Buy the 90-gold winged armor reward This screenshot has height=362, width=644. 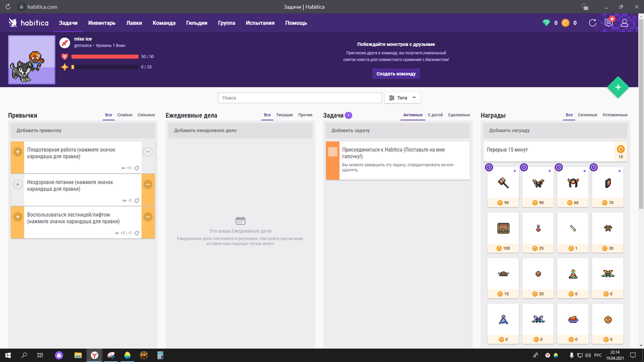click(x=538, y=188)
